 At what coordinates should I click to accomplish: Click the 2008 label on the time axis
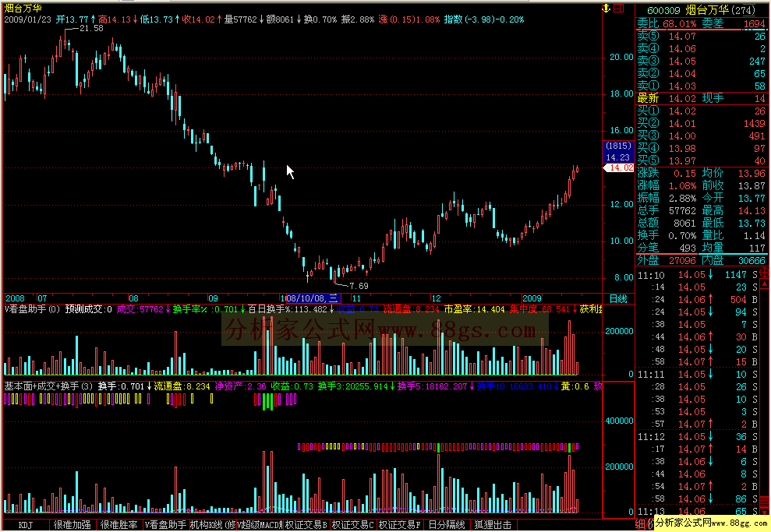[x=16, y=298]
